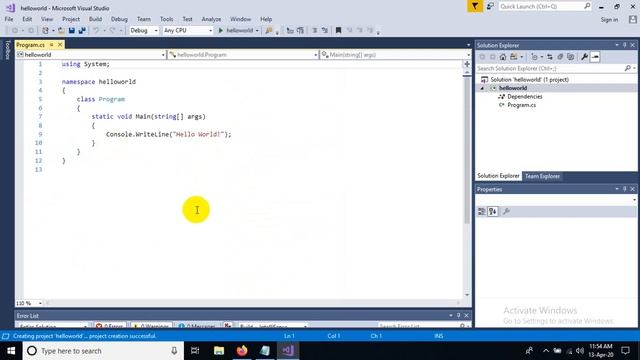
Task: Open the Tools menu
Action: (167, 19)
